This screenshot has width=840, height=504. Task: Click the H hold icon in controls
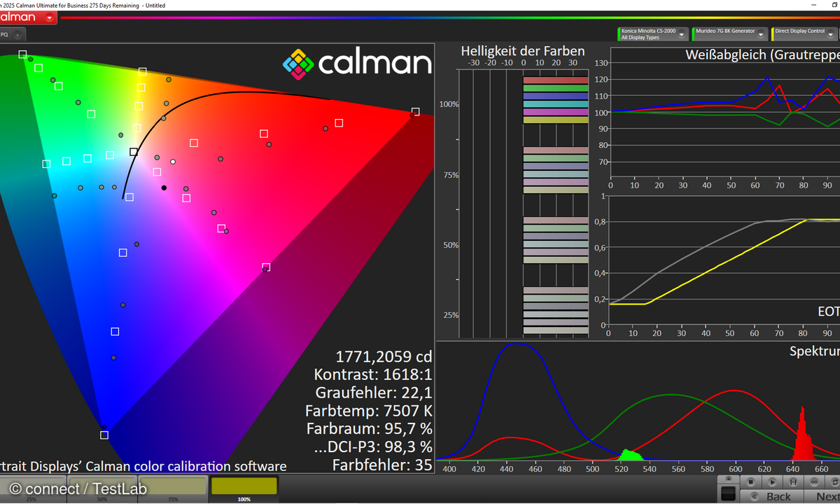coord(792,482)
